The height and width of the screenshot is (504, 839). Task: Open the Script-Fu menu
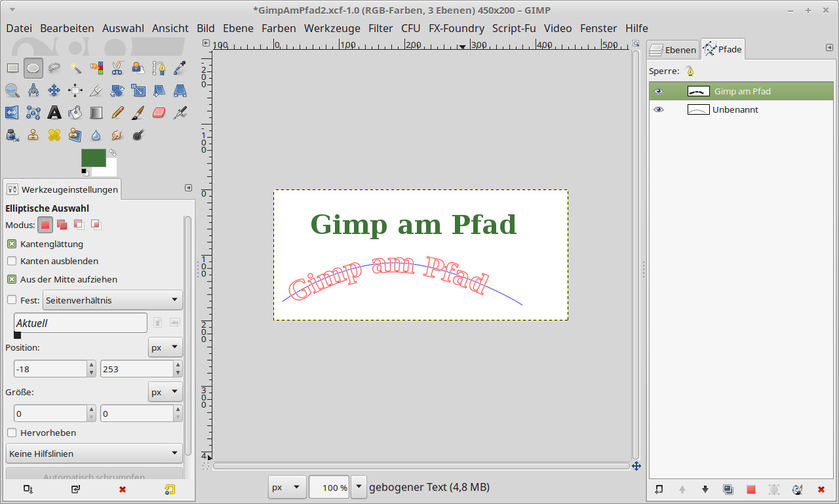514,28
